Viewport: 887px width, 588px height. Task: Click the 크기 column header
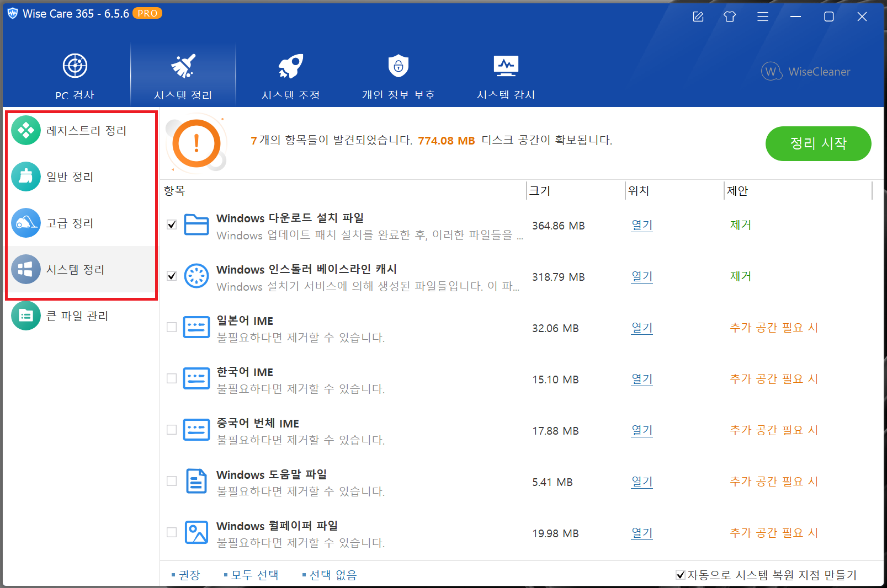coord(540,191)
